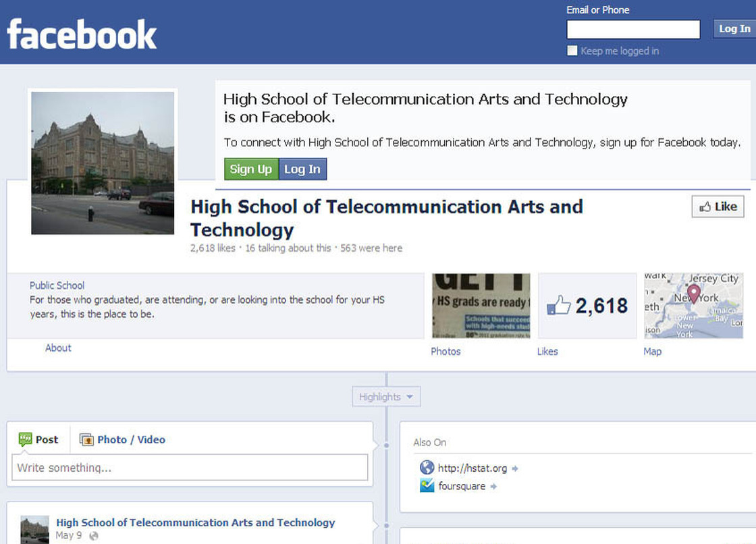This screenshot has height=544, width=756.
Task: Open the http://hstat.org link
Action: pos(473,468)
